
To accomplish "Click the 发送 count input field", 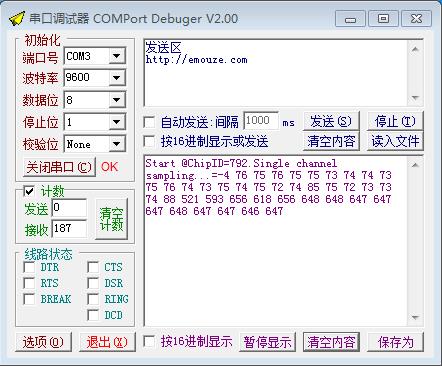I will (x=69, y=208).
